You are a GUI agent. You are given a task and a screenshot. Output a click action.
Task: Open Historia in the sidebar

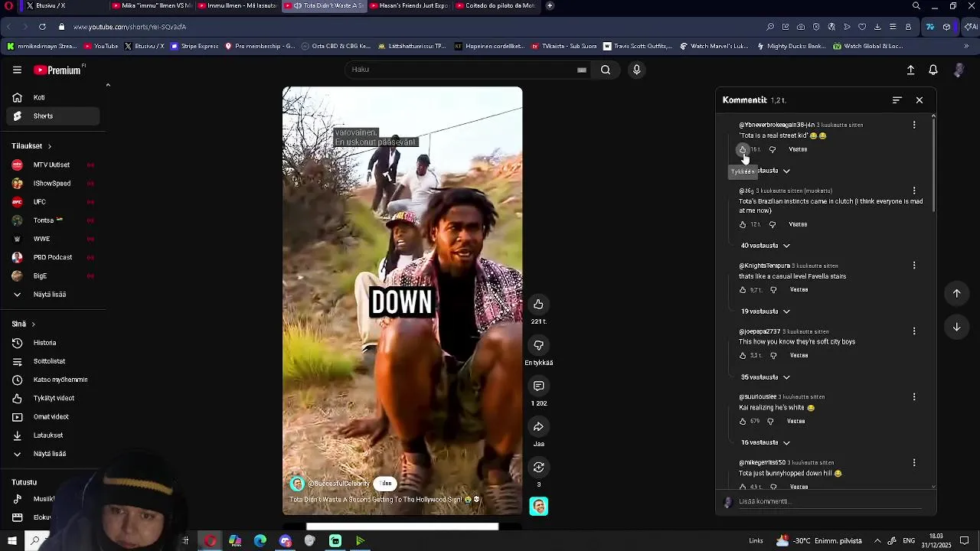(54, 343)
